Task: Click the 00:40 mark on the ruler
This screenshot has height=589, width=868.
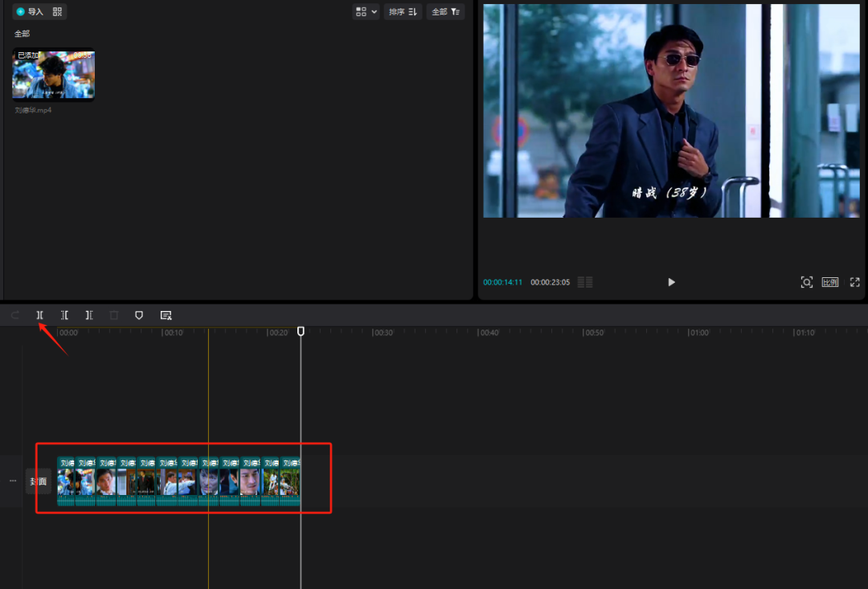Action: tap(489, 333)
